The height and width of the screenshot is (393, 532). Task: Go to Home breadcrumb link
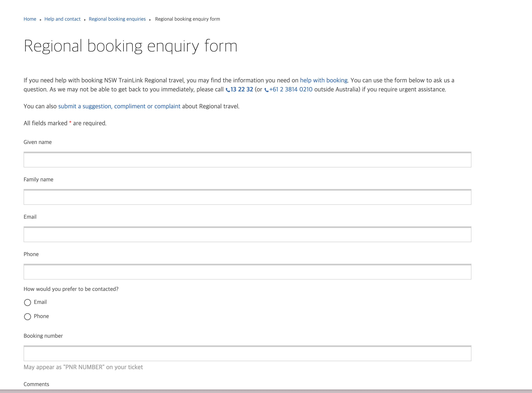coord(30,19)
